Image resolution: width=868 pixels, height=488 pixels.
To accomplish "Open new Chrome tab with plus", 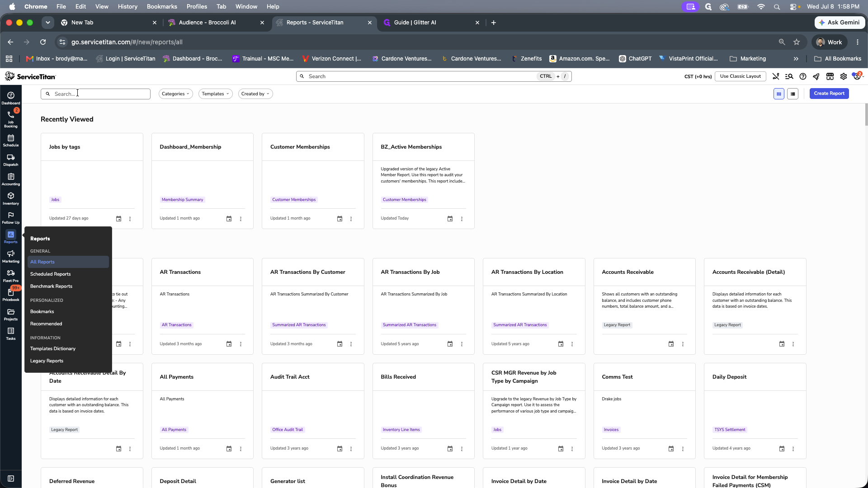I will tap(494, 23).
